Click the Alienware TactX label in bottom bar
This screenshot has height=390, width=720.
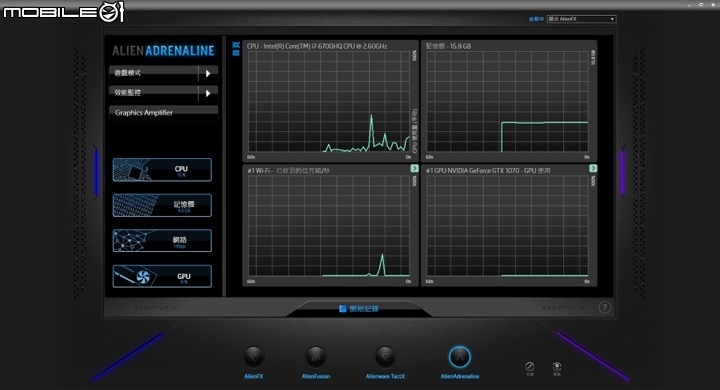click(385, 376)
